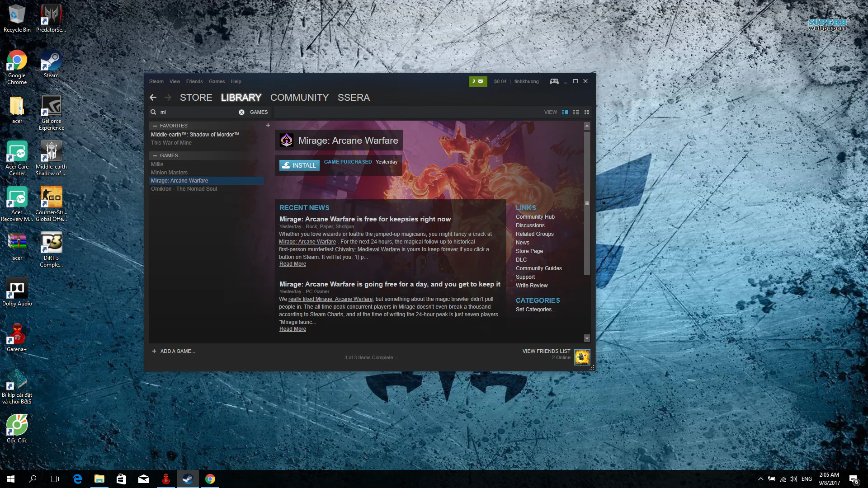Viewport: 868px width, 488px height.
Task: Select Millie in games list
Action: coord(157,164)
